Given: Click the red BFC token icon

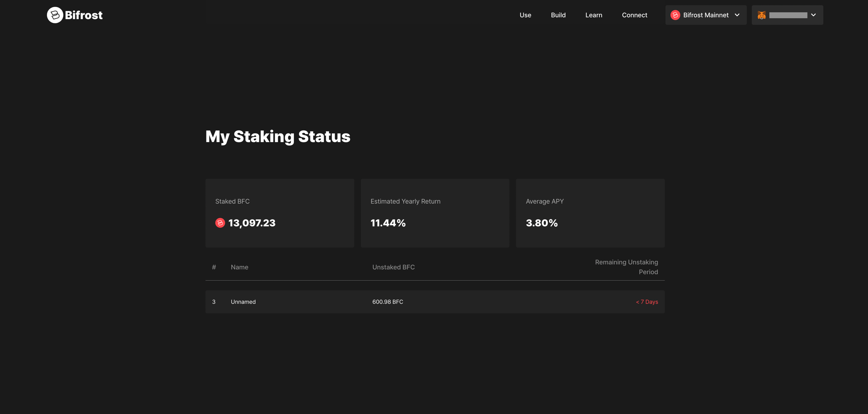Looking at the screenshot, I should pyautogui.click(x=220, y=223).
